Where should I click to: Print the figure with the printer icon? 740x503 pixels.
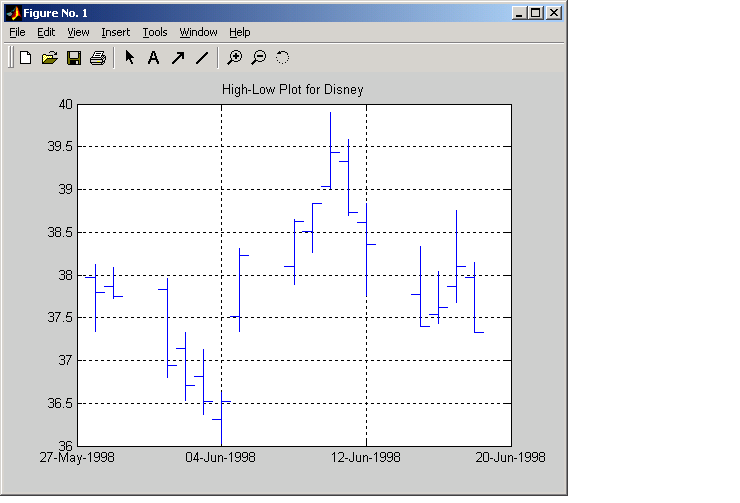(98, 58)
